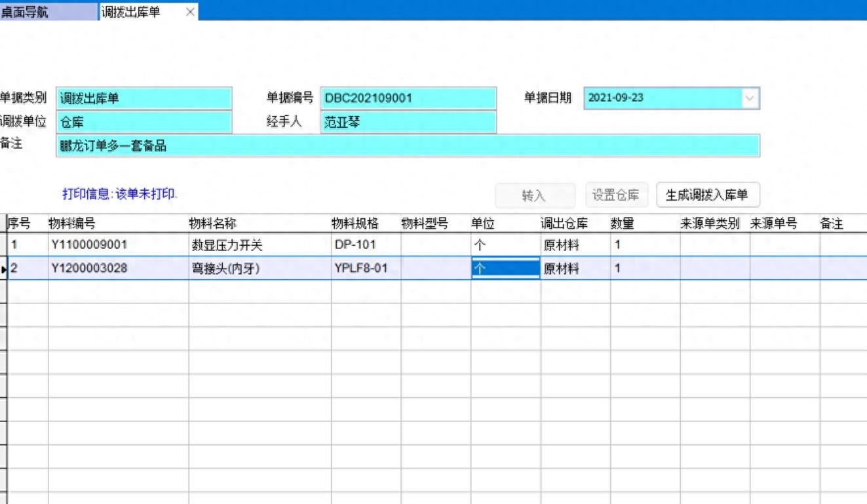Click the 生成调拨入库单 button
Viewport: 867px width, 504px height.
point(708,195)
